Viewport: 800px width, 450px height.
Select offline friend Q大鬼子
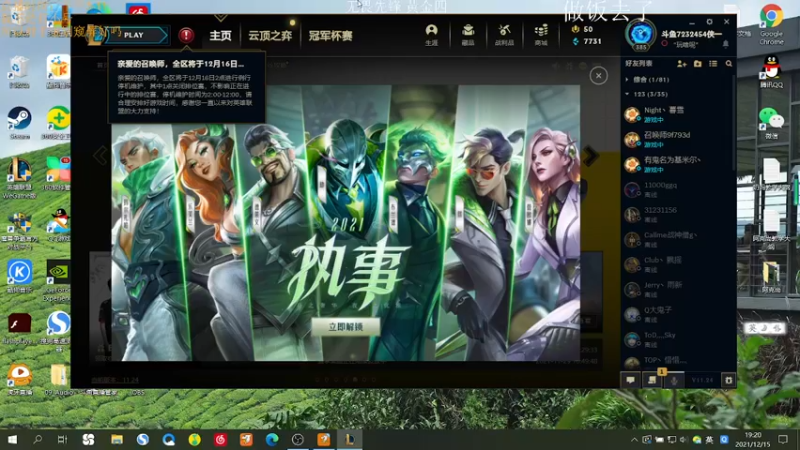[x=676, y=314]
